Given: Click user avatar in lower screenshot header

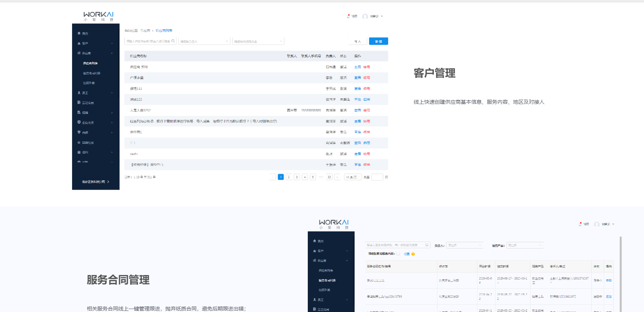Looking at the screenshot, I should click(597, 224).
